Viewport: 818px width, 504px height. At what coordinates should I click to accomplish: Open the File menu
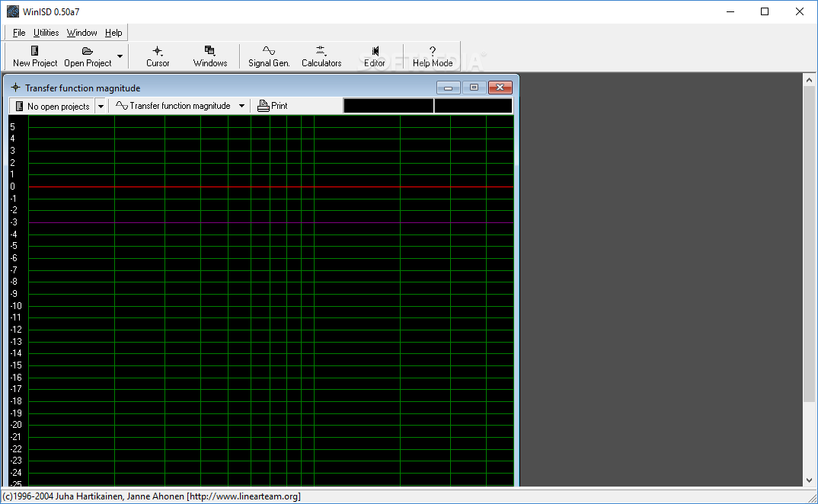19,33
